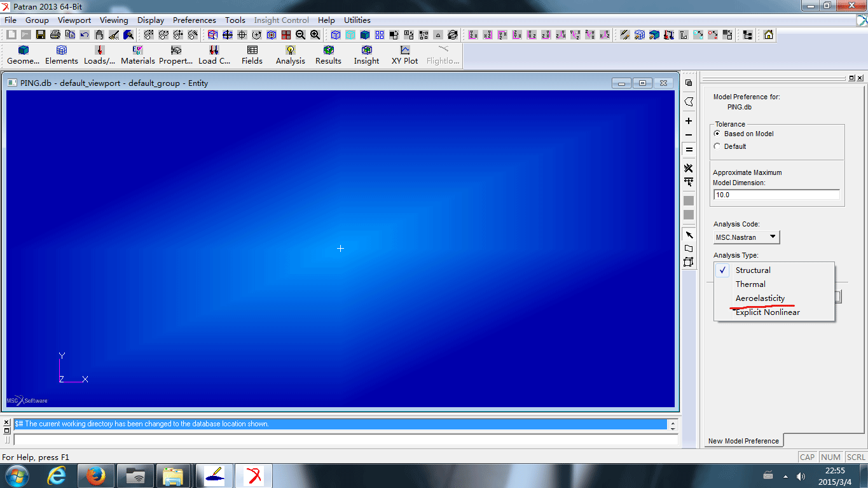The image size is (868, 488).
Task: Click the zoom out magnifier icon
Action: [301, 35]
